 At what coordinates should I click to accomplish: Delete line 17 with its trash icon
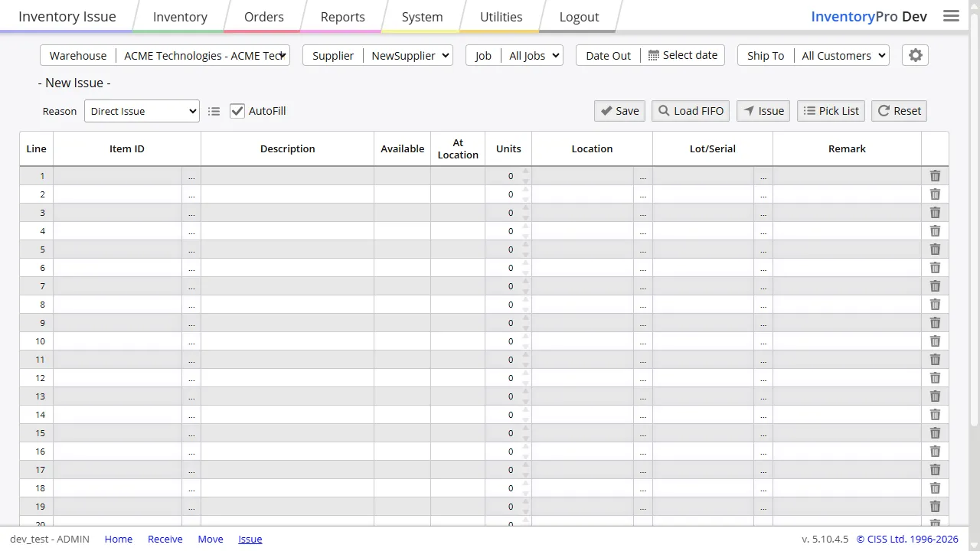[x=935, y=470]
